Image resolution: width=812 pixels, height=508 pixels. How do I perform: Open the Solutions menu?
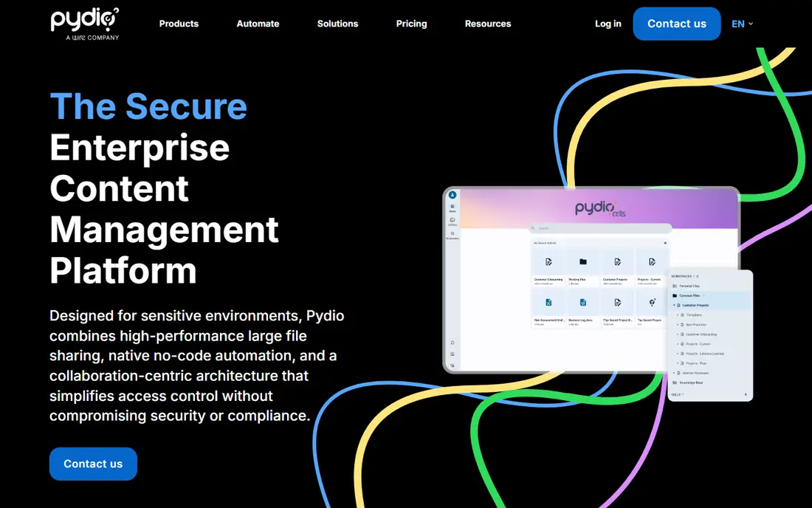click(337, 24)
